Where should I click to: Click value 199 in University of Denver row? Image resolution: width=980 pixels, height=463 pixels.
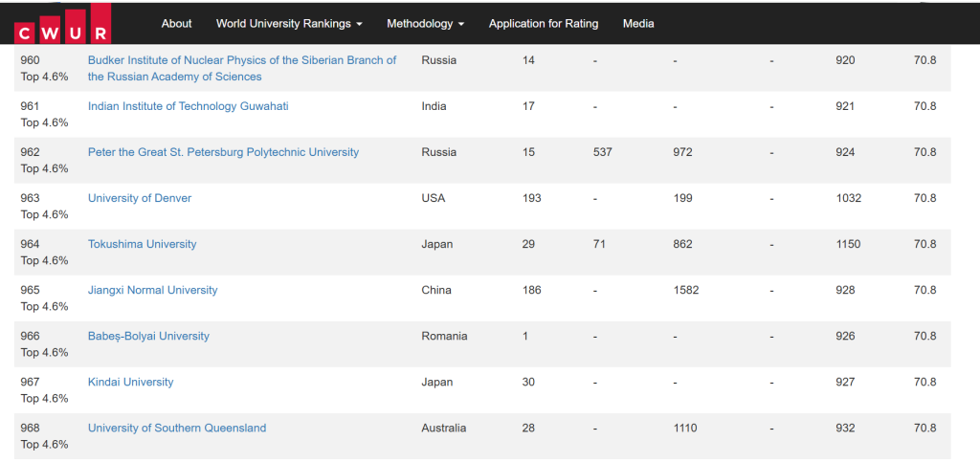(x=682, y=198)
